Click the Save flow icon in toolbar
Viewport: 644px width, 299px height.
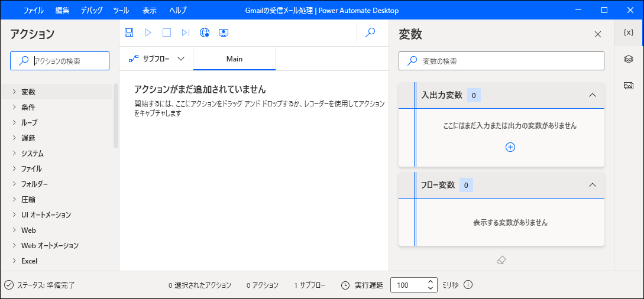tap(129, 33)
